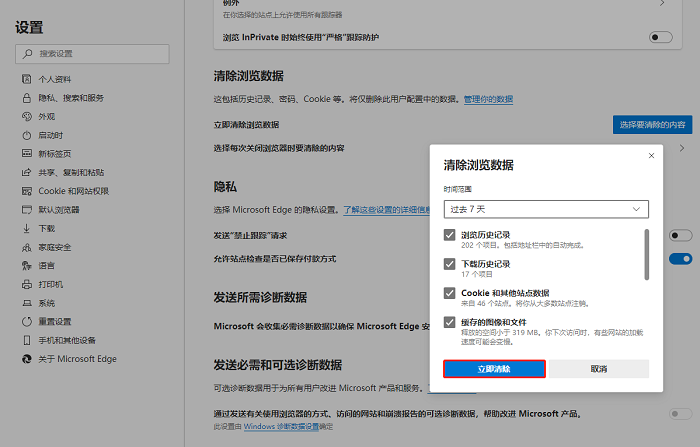Open 时间范围 dropdown showing 过去 7 天

pos(546,209)
